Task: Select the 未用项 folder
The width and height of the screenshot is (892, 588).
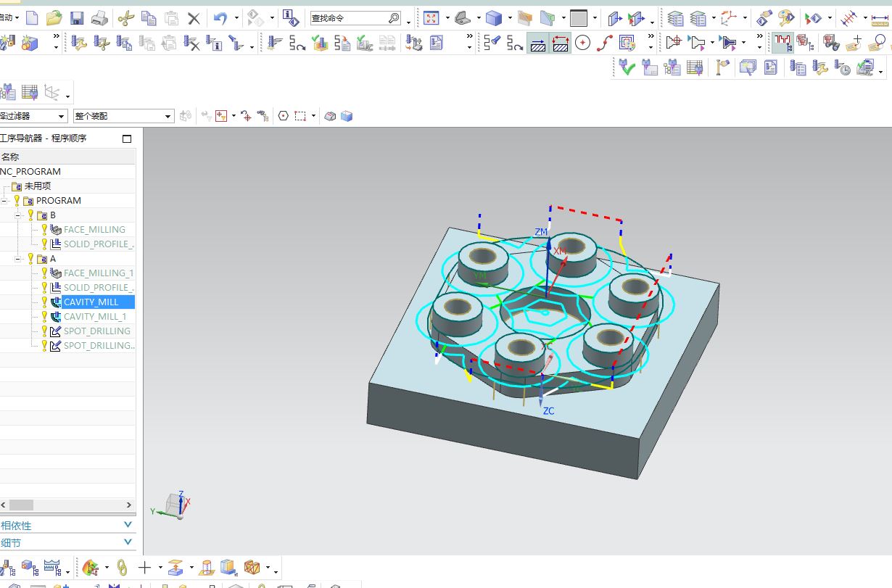Action: click(x=38, y=186)
